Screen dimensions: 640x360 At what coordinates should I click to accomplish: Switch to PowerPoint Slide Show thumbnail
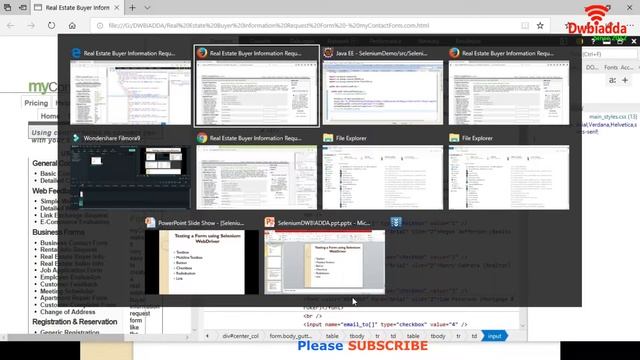[x=202, y=262]
